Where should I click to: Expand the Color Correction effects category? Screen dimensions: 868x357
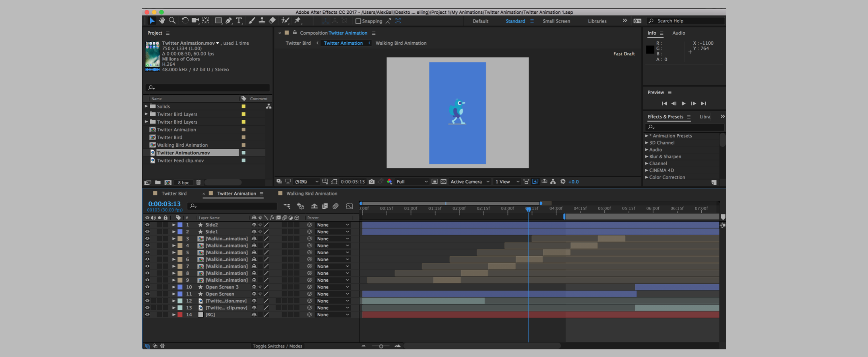647,177
